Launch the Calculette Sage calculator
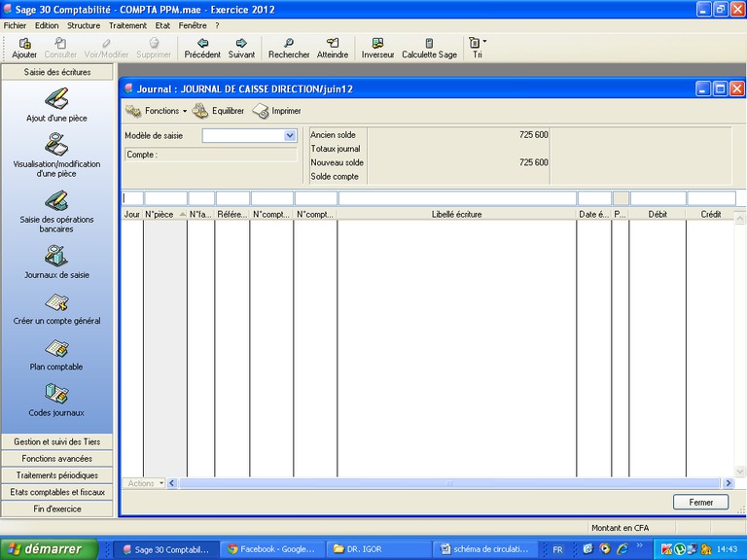 tap(429, 48)
